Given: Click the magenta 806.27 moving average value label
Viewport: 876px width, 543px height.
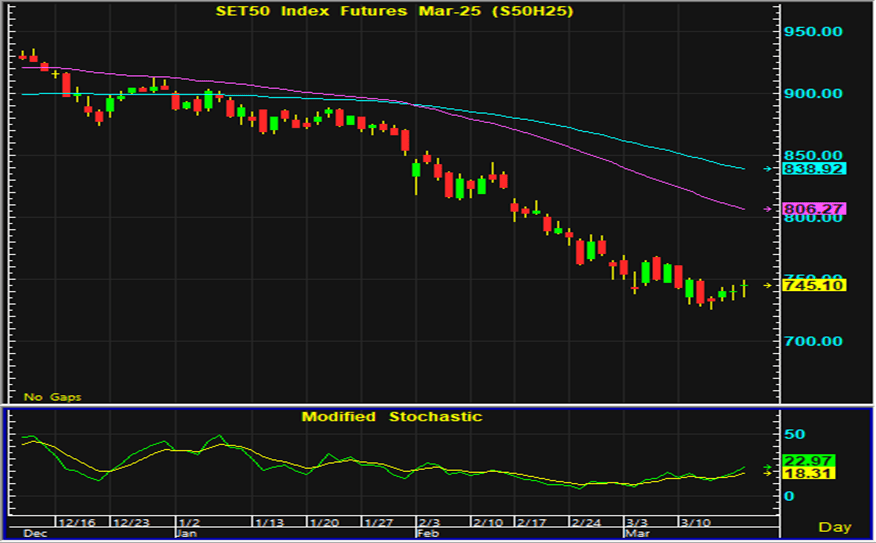Looking at the screenshot, I should [814, 209].
